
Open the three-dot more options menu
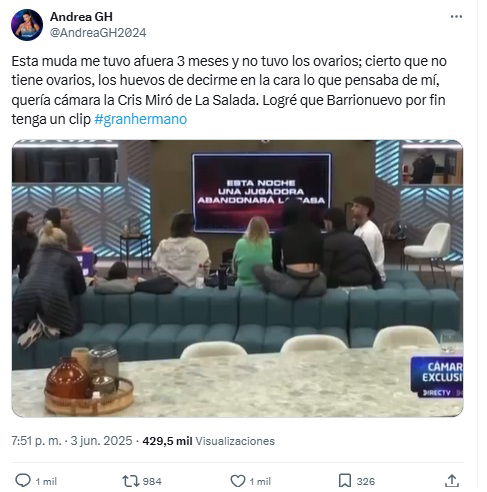tap(456, 16)
